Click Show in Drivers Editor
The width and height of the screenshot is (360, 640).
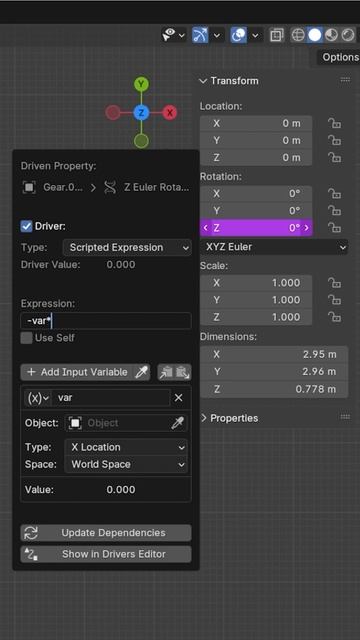point(106,554)
